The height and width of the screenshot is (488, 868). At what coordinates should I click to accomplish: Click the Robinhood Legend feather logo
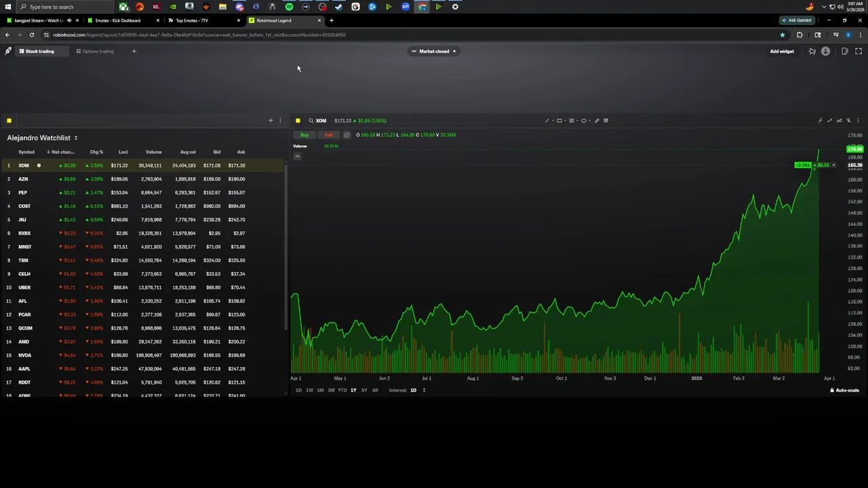click(x=8, y=51)
